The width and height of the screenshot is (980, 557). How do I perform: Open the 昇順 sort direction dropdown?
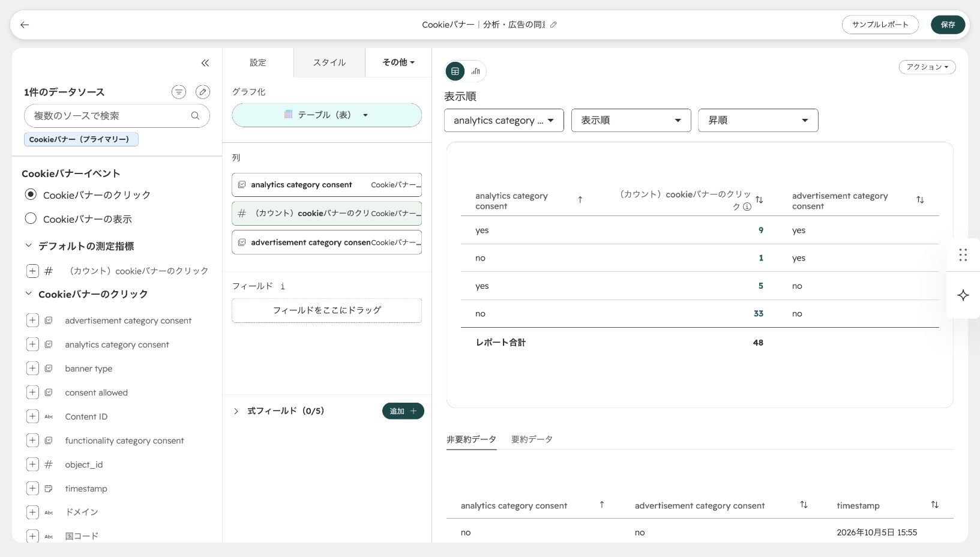758,121
